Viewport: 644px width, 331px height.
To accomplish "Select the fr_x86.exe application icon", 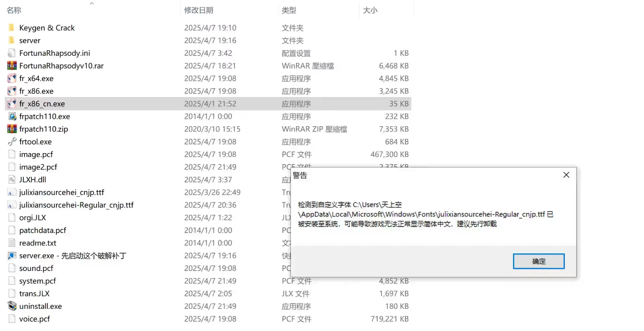I will click(x=12, y=91).
